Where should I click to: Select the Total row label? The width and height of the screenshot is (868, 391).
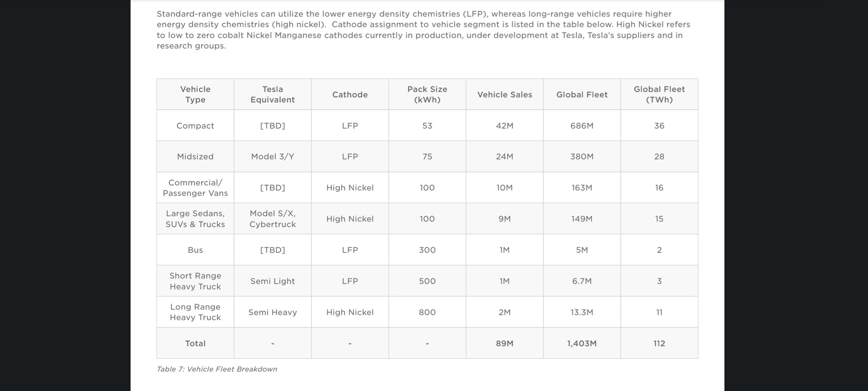point(195,344)
